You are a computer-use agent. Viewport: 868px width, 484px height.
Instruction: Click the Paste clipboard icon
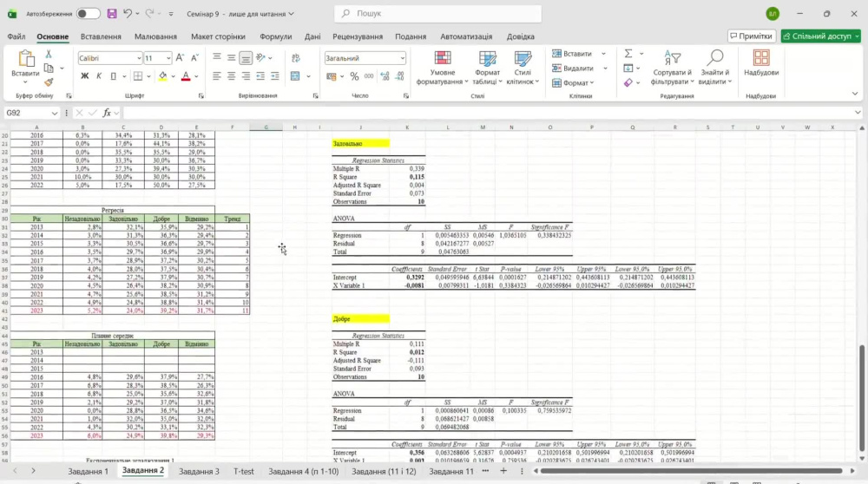tap(25, 59)
